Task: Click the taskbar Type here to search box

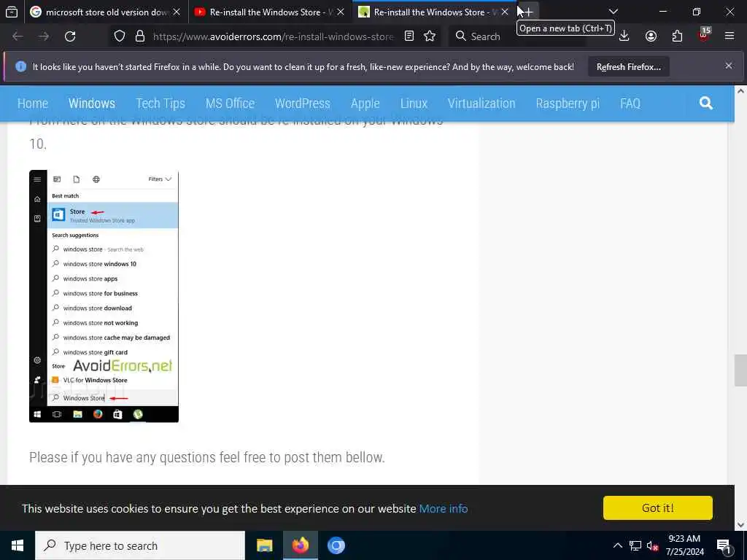Action: (140, 545)
